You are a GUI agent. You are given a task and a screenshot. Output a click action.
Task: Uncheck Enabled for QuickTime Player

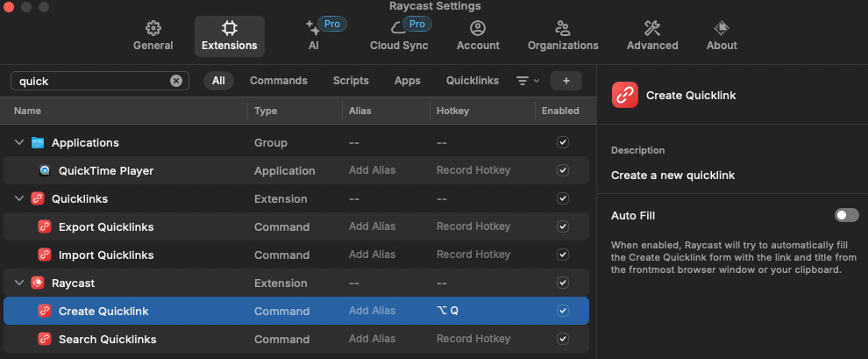tap(563, 170)
